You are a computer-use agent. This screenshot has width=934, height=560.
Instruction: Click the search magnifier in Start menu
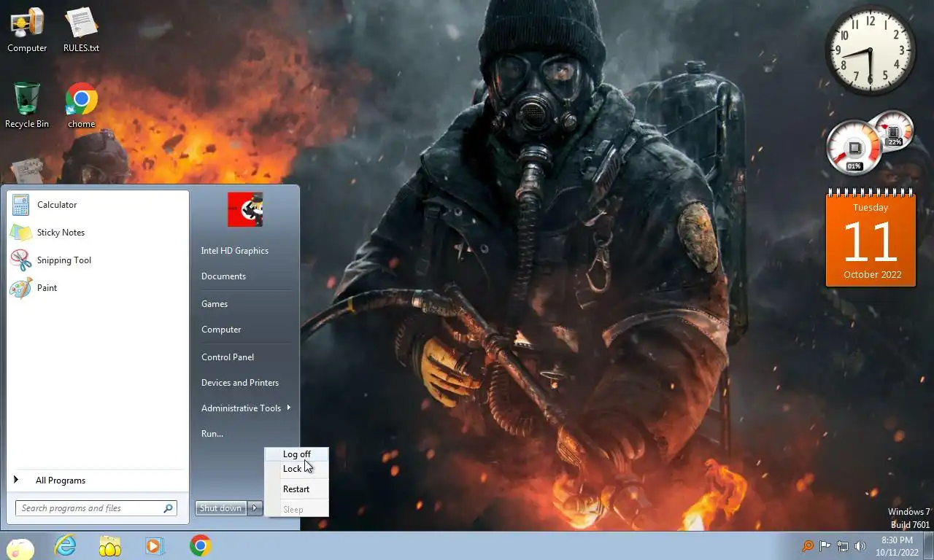pos(168,508)
